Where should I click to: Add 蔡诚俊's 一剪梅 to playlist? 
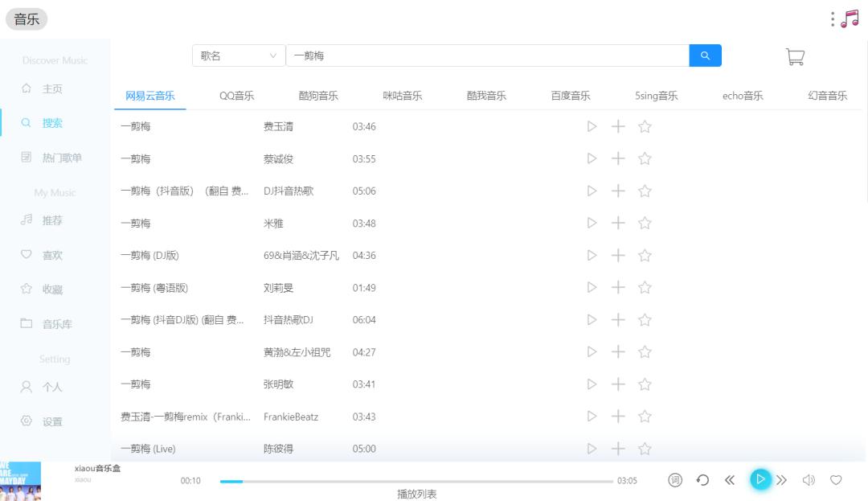(617, 158)
